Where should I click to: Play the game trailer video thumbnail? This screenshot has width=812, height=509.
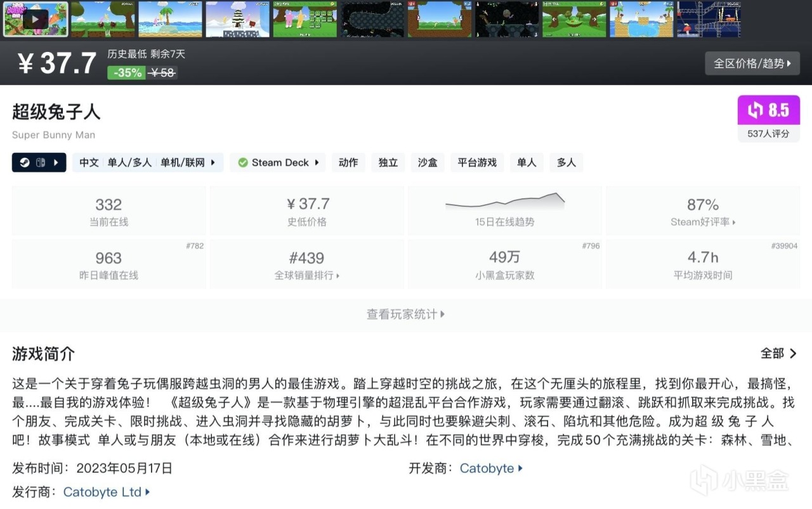point(36,19)
